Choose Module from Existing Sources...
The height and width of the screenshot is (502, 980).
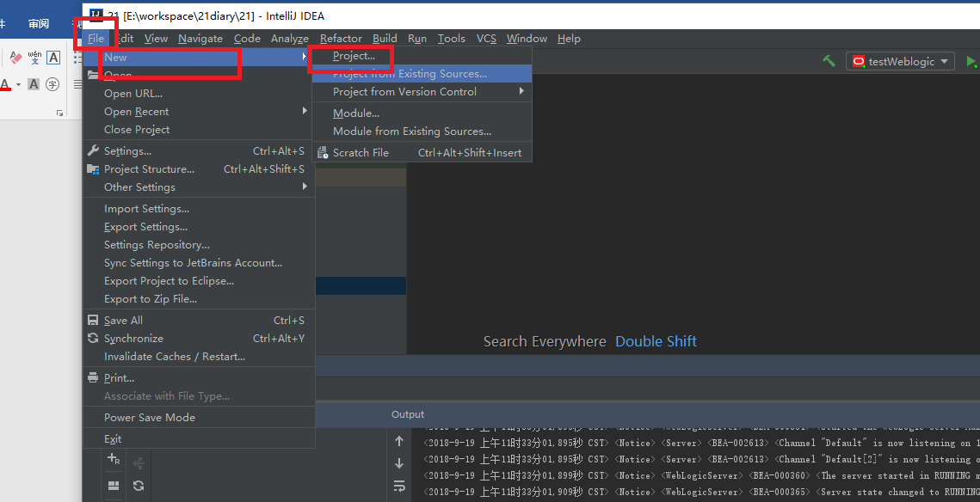point(422,132)
